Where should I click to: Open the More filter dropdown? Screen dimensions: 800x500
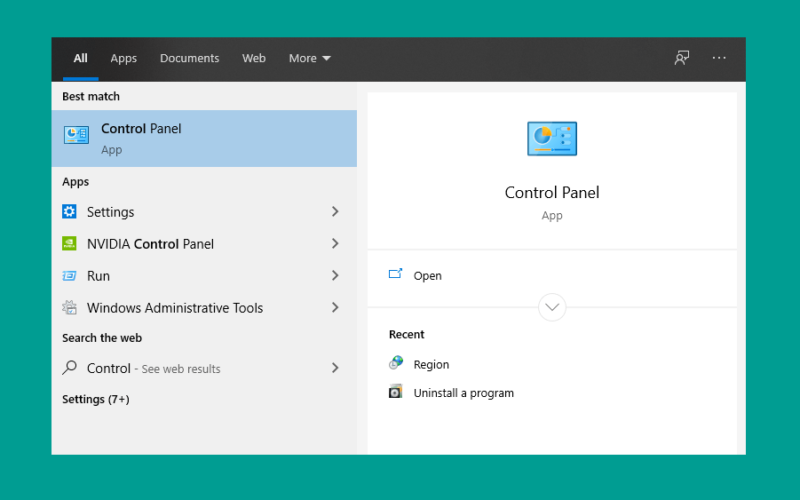click(310, 58)
